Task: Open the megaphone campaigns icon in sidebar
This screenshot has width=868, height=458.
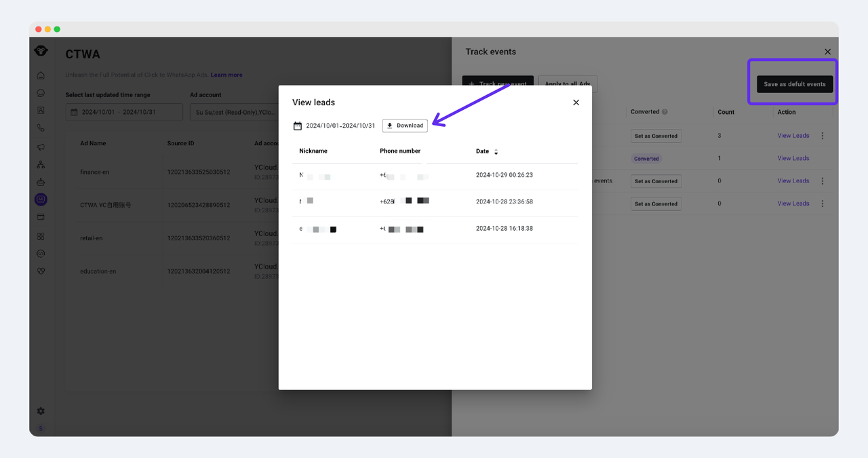Action: 41,147
